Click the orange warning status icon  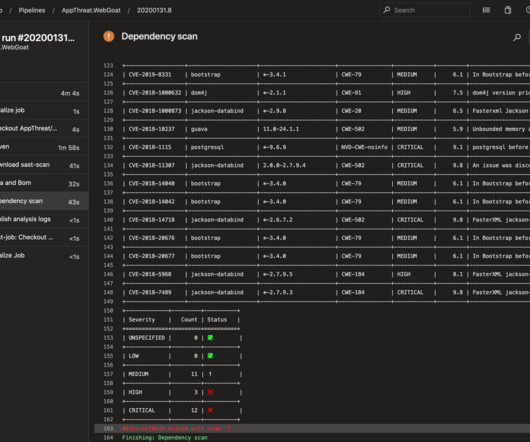(x=109, y=36)
